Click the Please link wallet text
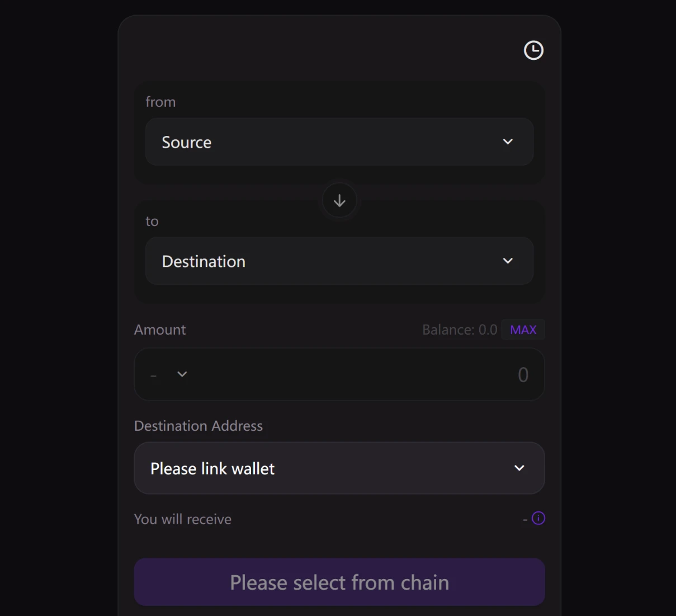This screenshot has width=676, height=616. coord(212,469)
